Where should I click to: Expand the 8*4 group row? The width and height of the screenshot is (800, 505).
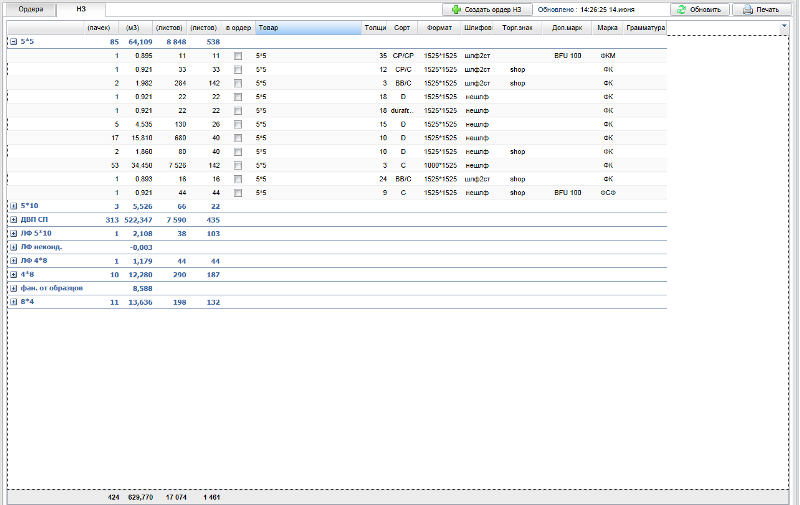(13, 301)
